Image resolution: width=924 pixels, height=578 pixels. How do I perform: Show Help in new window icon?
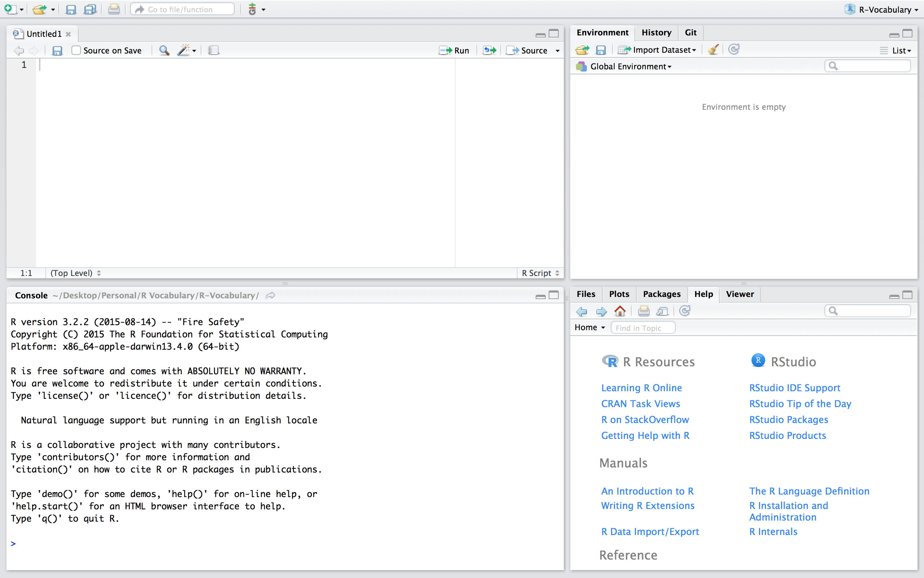[x=662, y=311]
